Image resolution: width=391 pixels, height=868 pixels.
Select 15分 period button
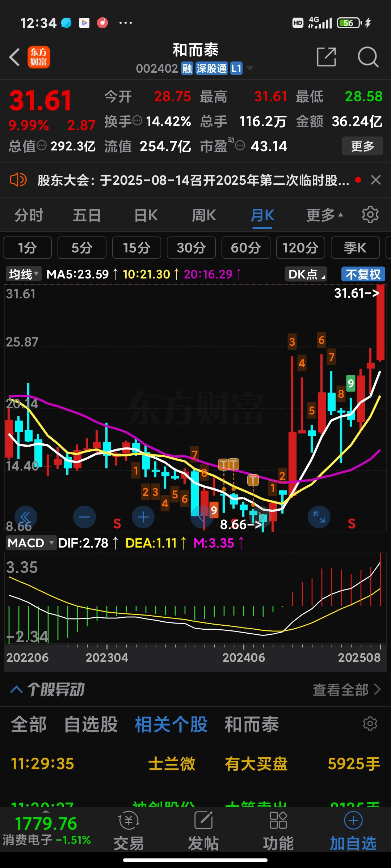[x=136, y=248]
